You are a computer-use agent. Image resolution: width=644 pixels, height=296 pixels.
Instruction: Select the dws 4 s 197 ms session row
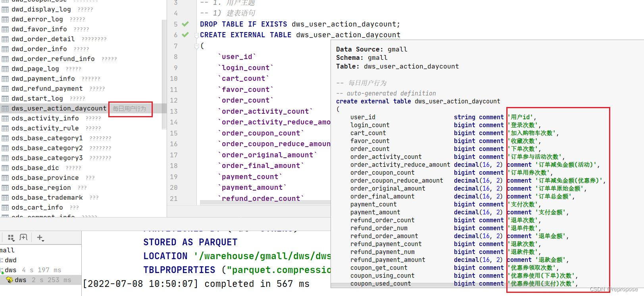(x=40, y=270)
